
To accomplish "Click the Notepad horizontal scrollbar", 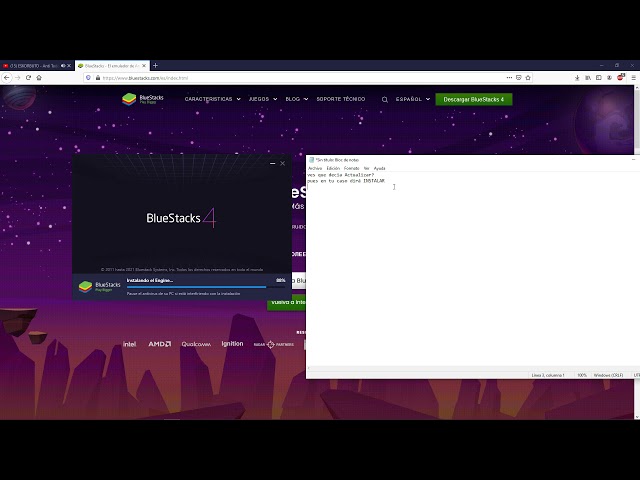I will click(473, 368).
